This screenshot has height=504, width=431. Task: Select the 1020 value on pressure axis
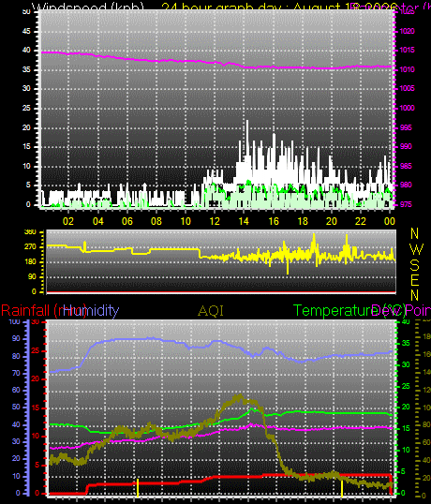407,31
